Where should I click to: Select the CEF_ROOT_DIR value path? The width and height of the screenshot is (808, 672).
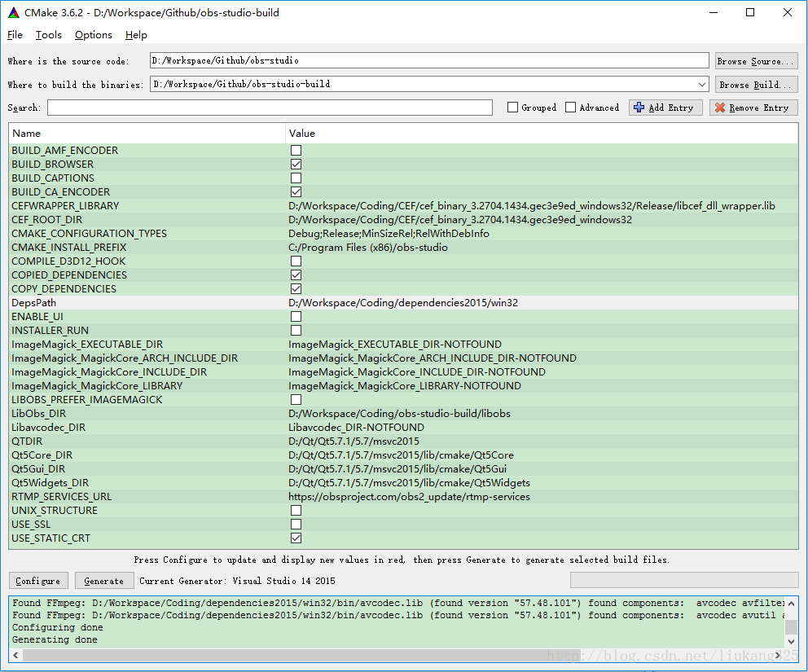(459, 220)
